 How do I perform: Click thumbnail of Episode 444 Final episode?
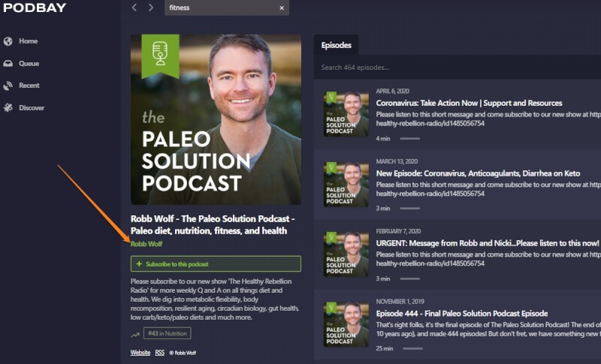[346, 324]
